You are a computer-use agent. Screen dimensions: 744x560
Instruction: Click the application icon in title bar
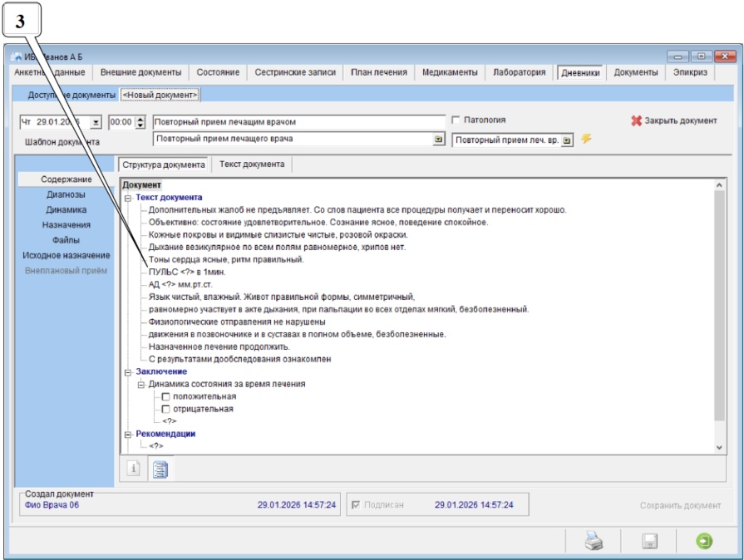18,56
